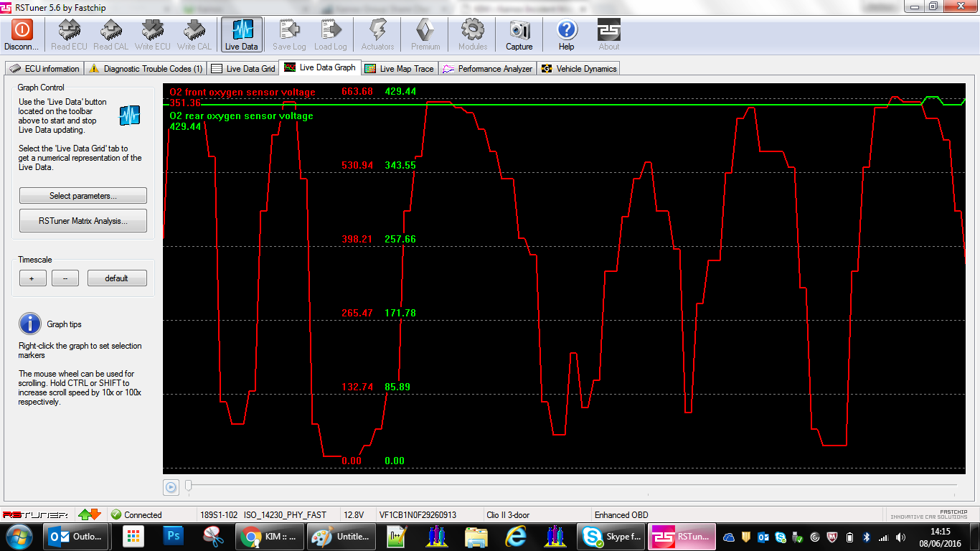Click the Actuators lightning icon

point(377,30)
